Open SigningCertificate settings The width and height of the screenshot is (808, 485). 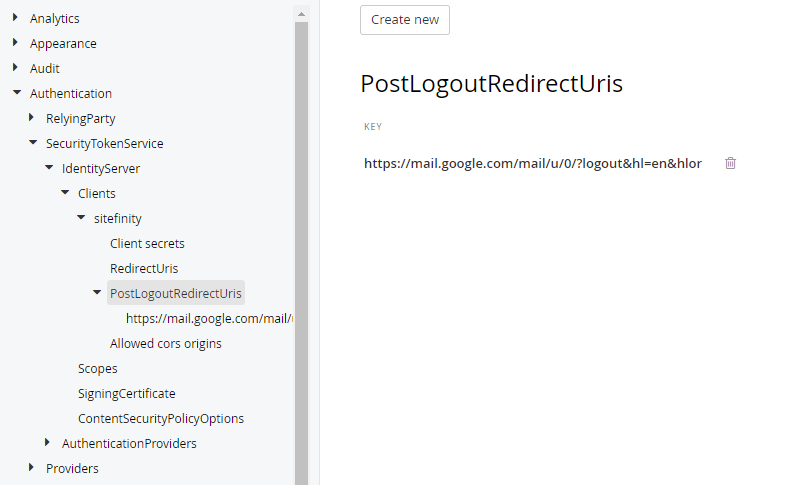pyautogui.click(x=127, y=393)
